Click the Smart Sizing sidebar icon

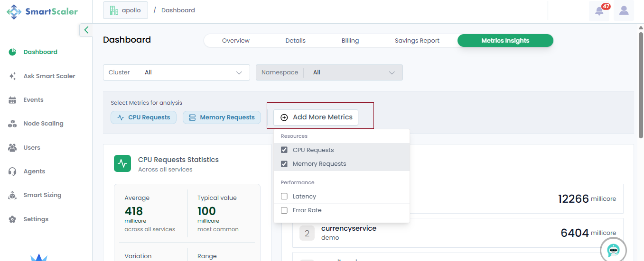[x=13, y=195]
